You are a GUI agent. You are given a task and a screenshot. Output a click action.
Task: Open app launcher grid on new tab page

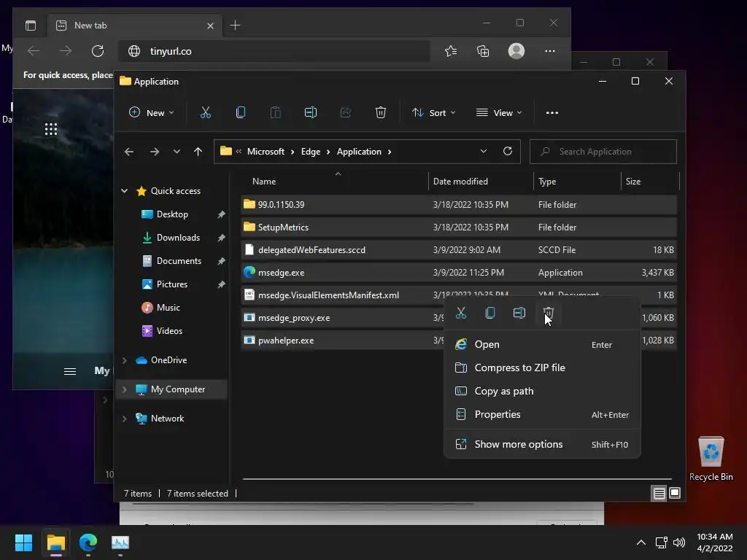(x=51, y=129)
